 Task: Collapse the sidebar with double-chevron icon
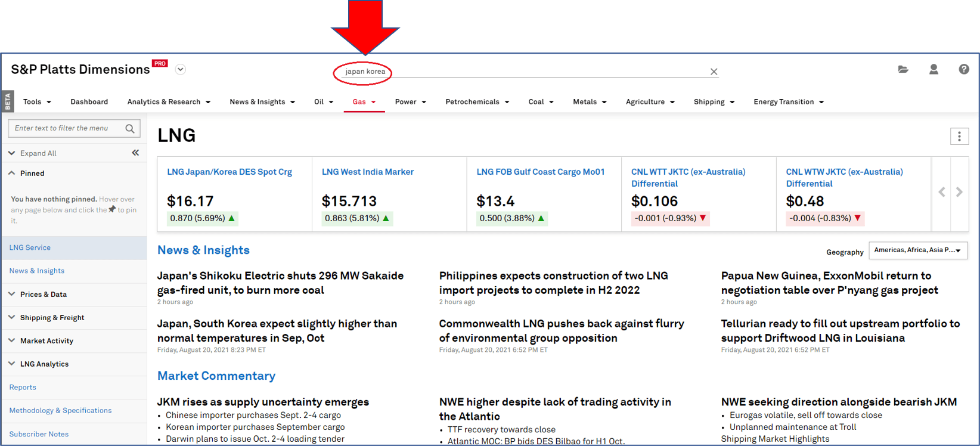click(135, 153)
